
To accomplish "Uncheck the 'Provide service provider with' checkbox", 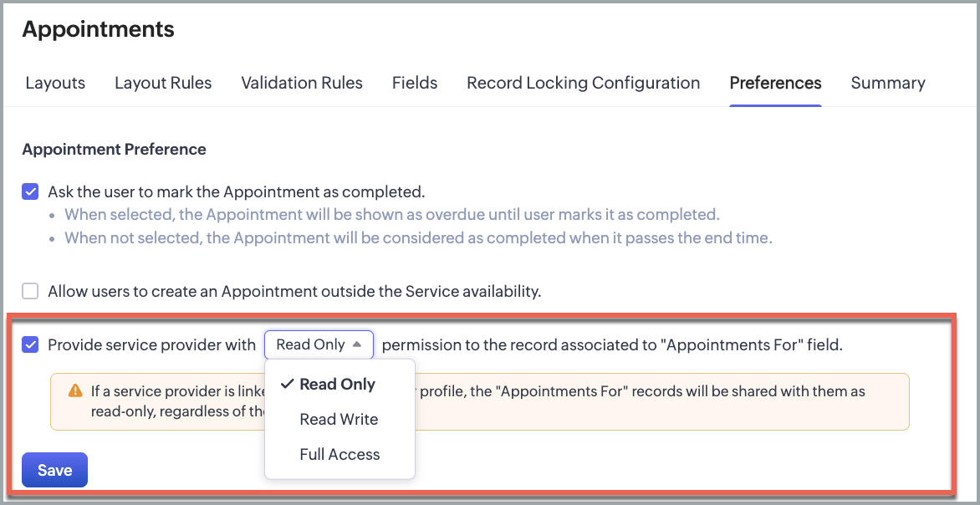I will 30,344.
